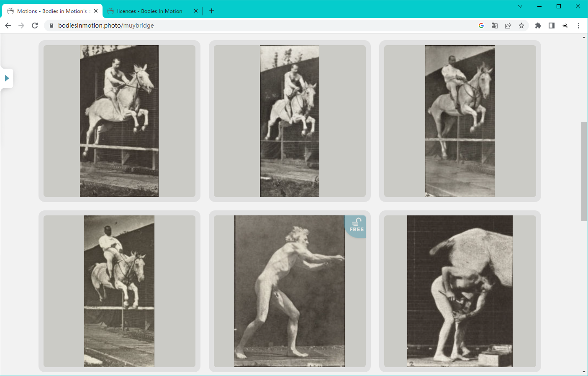Click the scrollbar down arrow
The width and height of the screenshot is (588, 376).
tap(584, 372)
